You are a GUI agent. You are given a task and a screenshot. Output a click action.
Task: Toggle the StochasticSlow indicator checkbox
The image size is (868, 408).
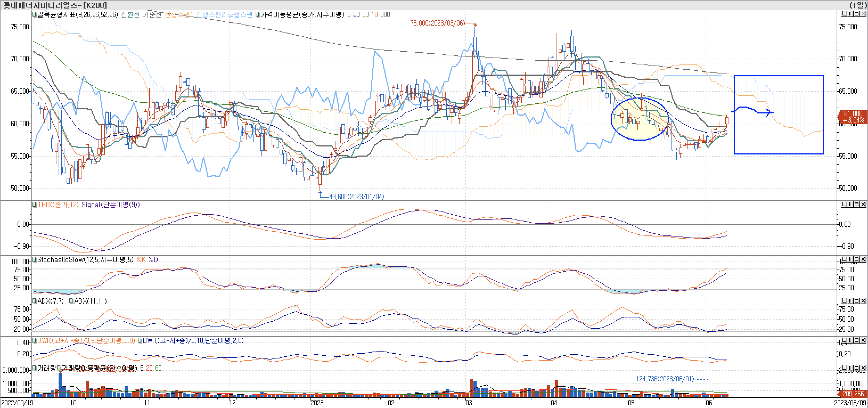tap(34, 260)
